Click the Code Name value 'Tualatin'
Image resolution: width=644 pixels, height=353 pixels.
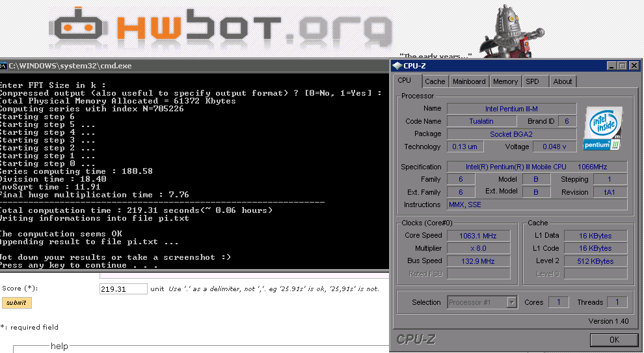[x=481, y=121]
